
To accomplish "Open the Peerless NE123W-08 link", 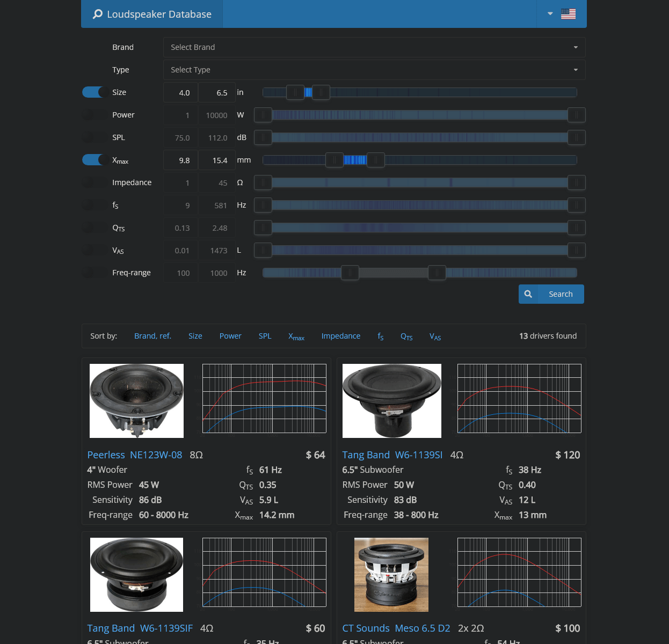I will pyautogui.click(x=135, y=455).
